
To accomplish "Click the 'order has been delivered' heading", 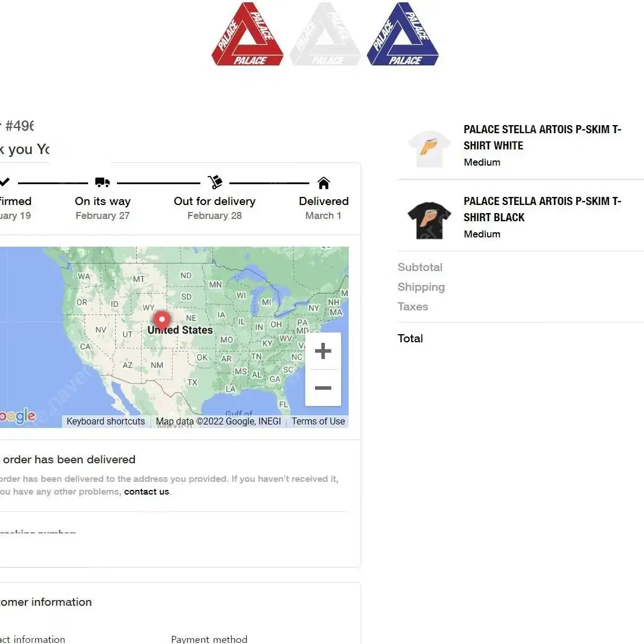I will pos(69,460).
